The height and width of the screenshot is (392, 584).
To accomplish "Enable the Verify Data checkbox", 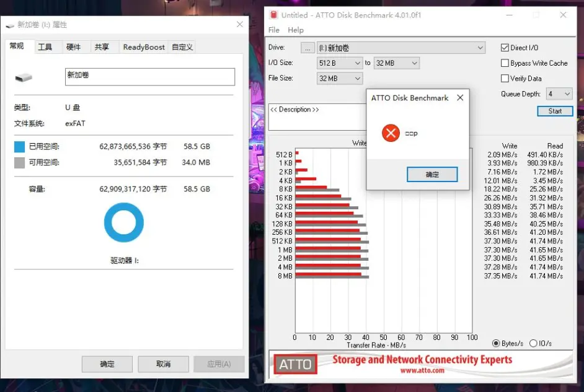I will [505, 79].
